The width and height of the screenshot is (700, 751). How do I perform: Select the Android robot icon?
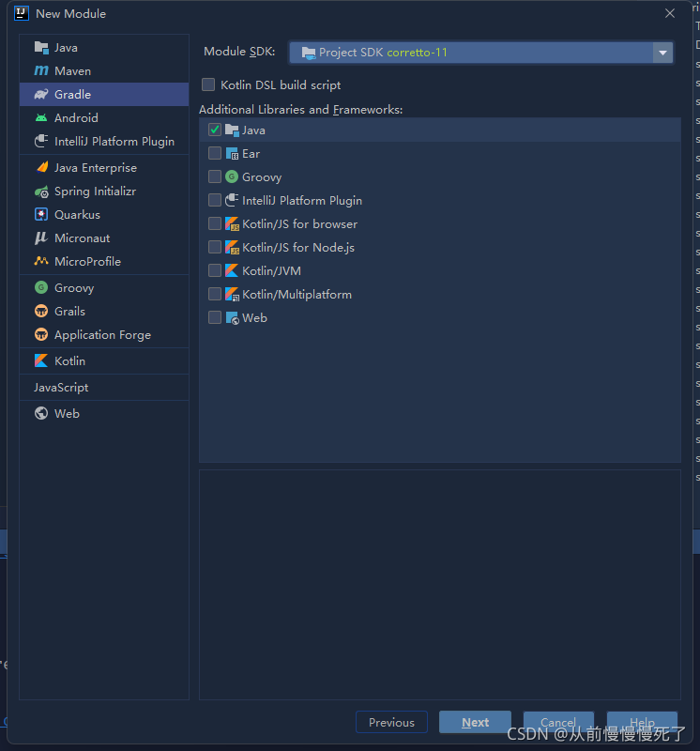click(x=41, y=118)
